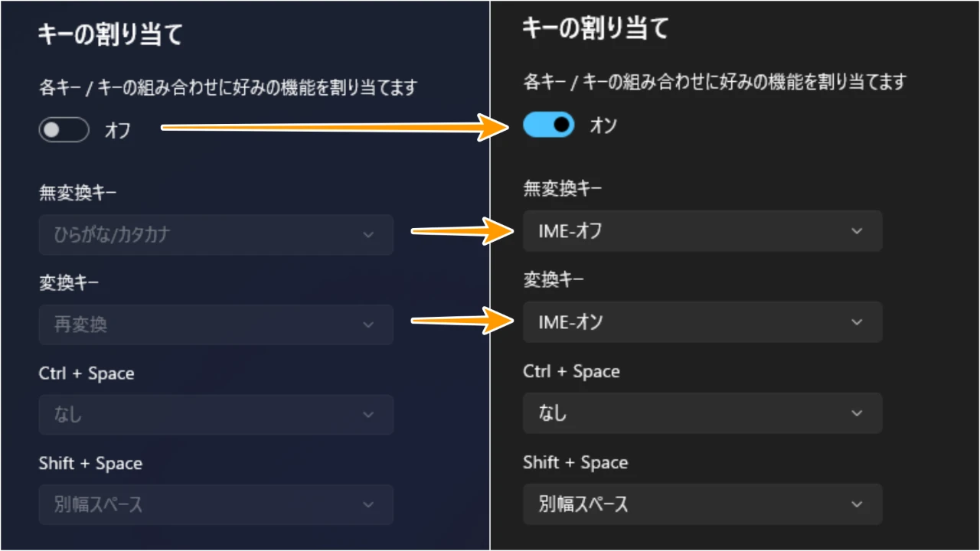Click the chevron on the ひらがな/カタカナ dropdown
980x551 pixels.
pos(368,235)
